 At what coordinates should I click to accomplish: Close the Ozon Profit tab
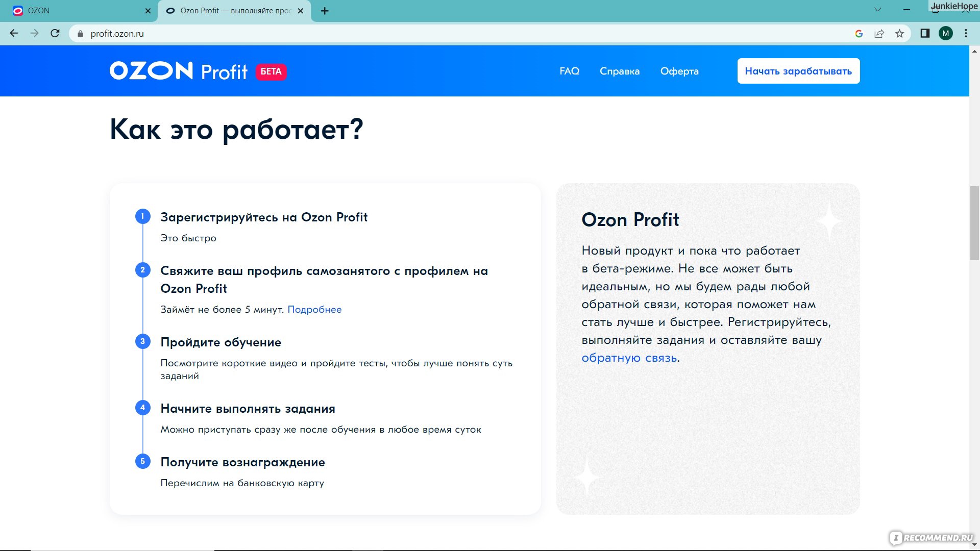pos(300,11)
